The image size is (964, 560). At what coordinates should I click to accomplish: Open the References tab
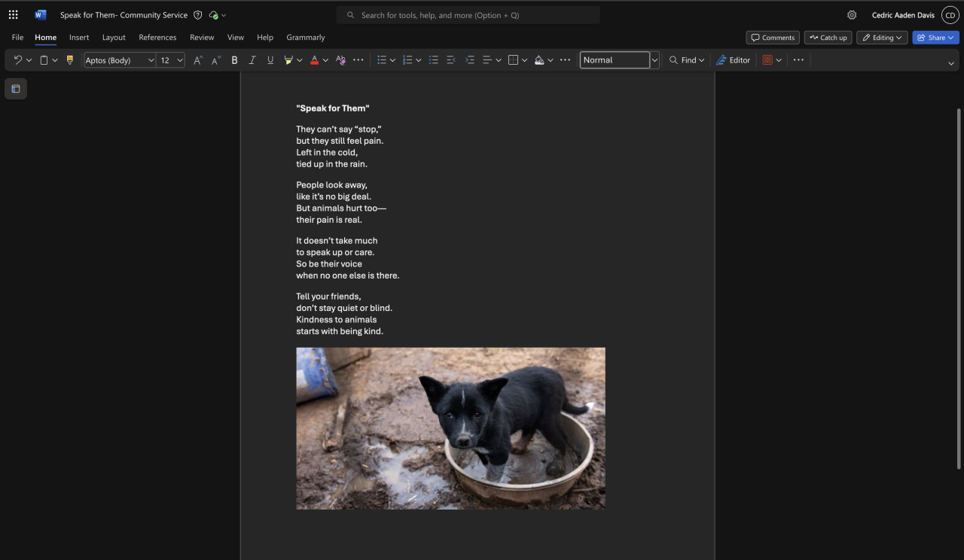click(157, 38)
